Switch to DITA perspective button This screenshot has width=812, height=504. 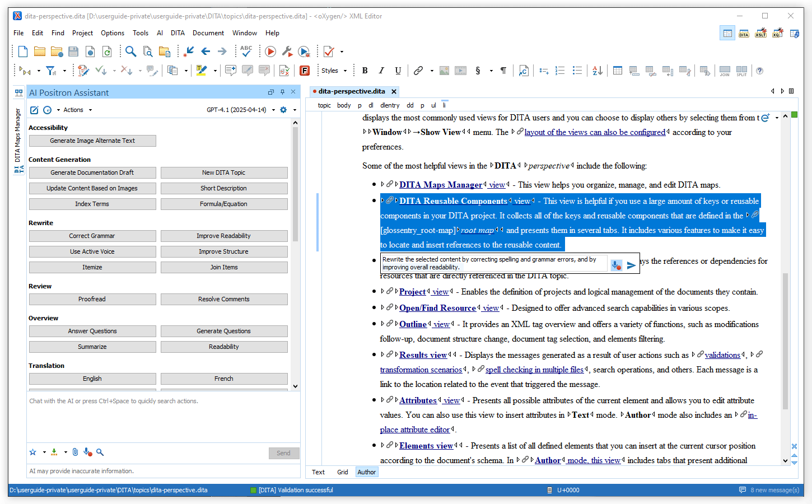pos(744,34)
